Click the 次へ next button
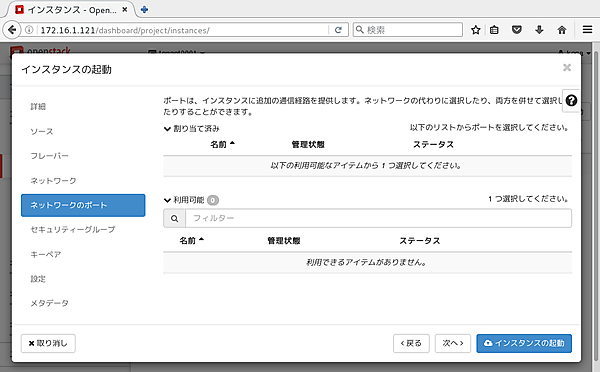Viewport: 600px width, 372px height. click(453, 343)
